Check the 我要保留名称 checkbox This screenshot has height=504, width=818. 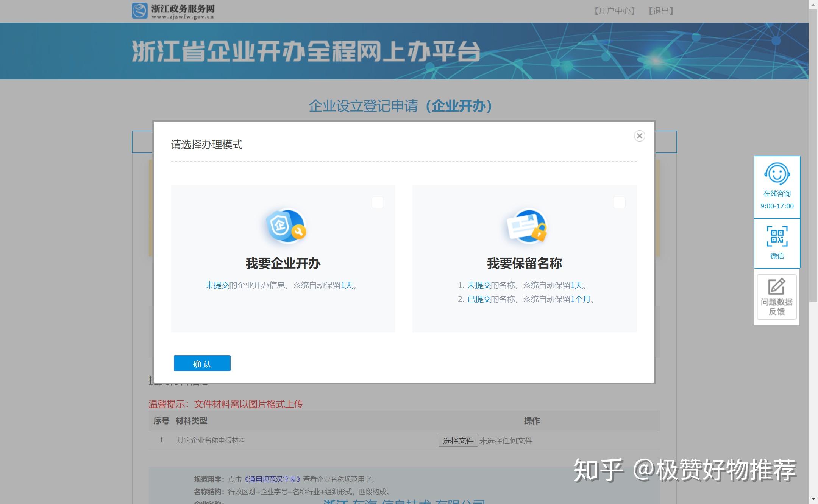[x=619, y=202]
